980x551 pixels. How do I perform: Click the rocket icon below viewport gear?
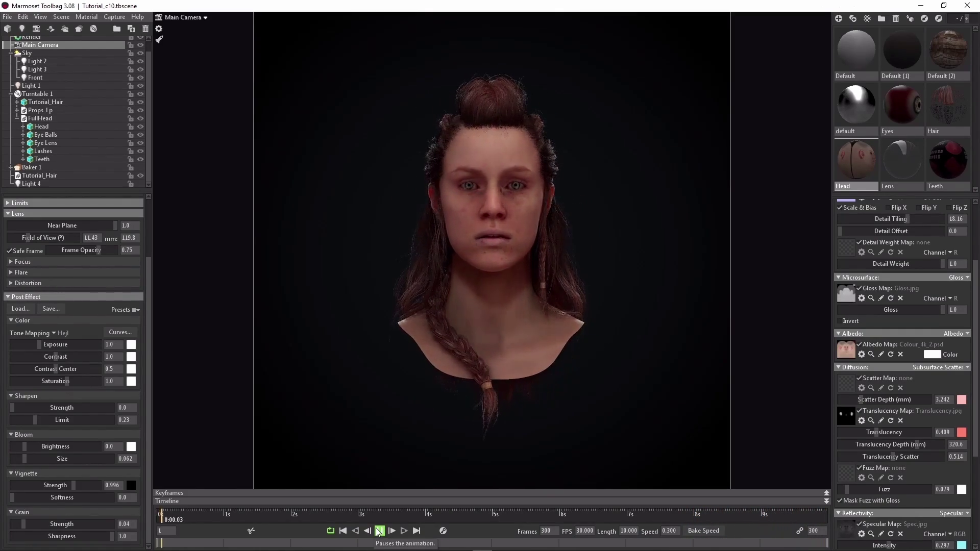(x=159, y=39)
